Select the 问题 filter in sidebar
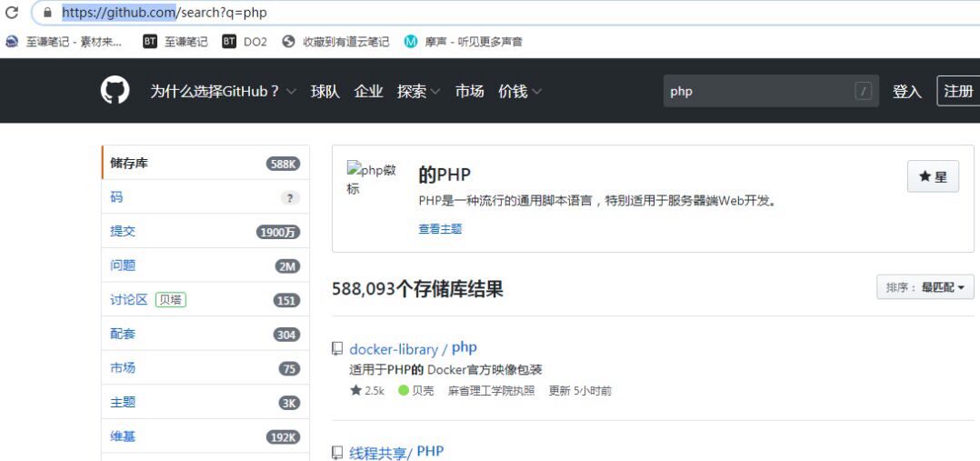This screenshot has height=461, width=980. pos(205,266)
